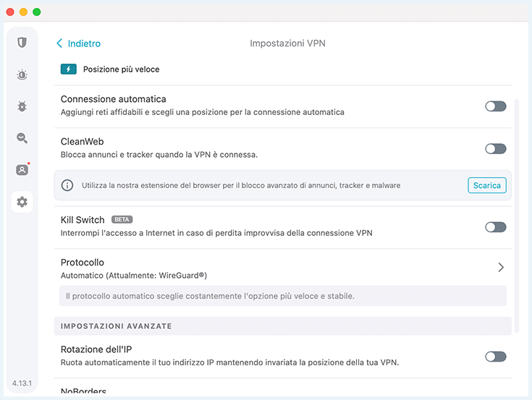Turn on the CleanWeb toggle
The width and height of the screenshot is (532, 400).
coord(496,149)
